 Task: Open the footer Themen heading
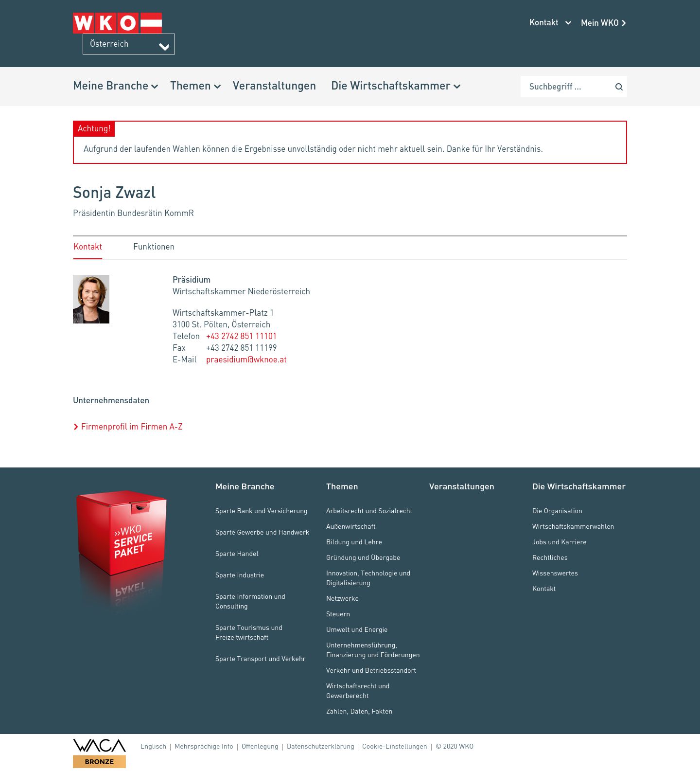pyautogui.click(x=342, y=486)
